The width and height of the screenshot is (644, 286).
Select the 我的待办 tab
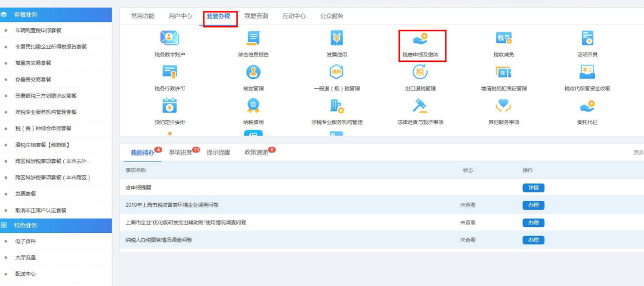(x=143, y=153)
